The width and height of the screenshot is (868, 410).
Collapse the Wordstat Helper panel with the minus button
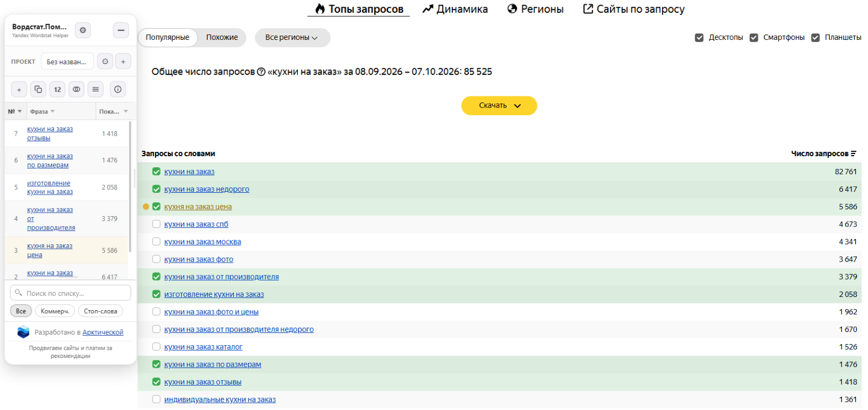[121, 30]
